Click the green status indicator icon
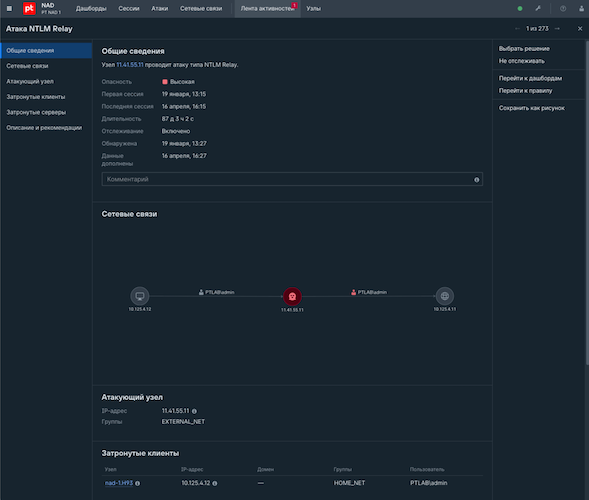Image resolution: width=589 pixels, height=500 pixels. [520, 8]
